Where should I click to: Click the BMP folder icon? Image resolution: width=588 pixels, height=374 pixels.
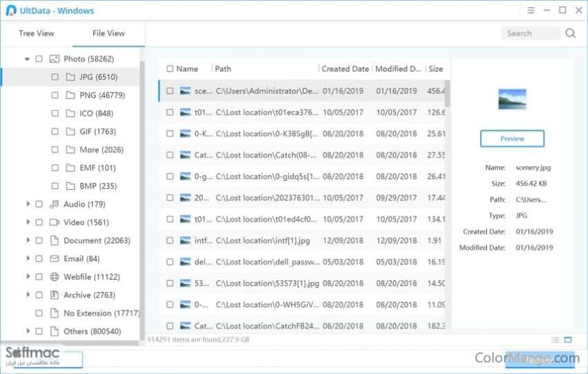tap(71, 186)
